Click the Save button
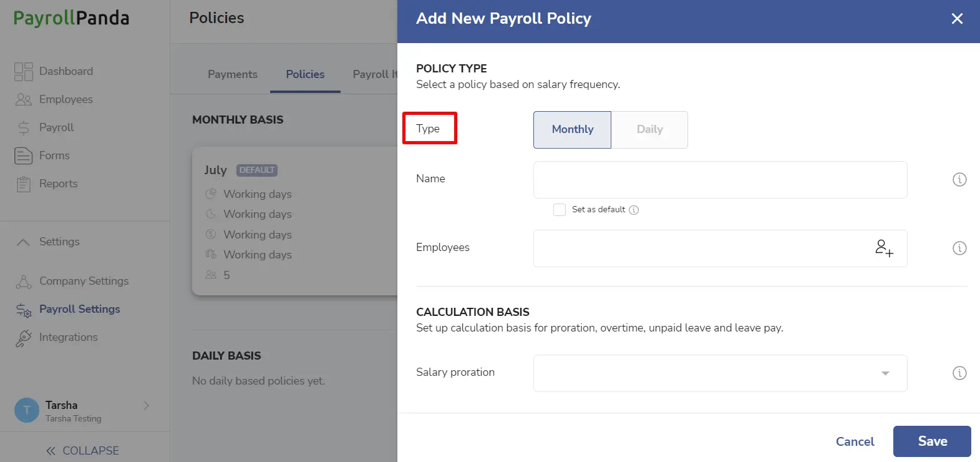Image resolution: width=980 pixels, height=462 pixels. pos(932,441)
